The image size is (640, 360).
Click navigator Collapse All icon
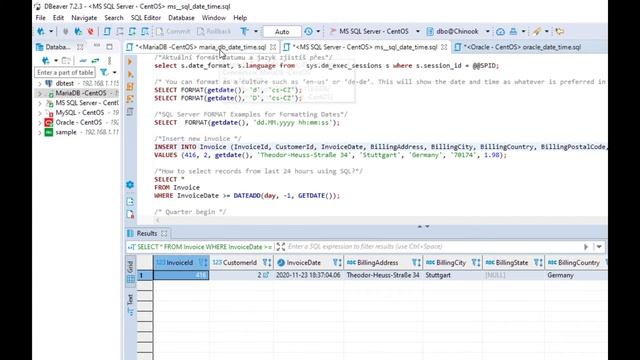pyautogui.click(x=83, y=61)
